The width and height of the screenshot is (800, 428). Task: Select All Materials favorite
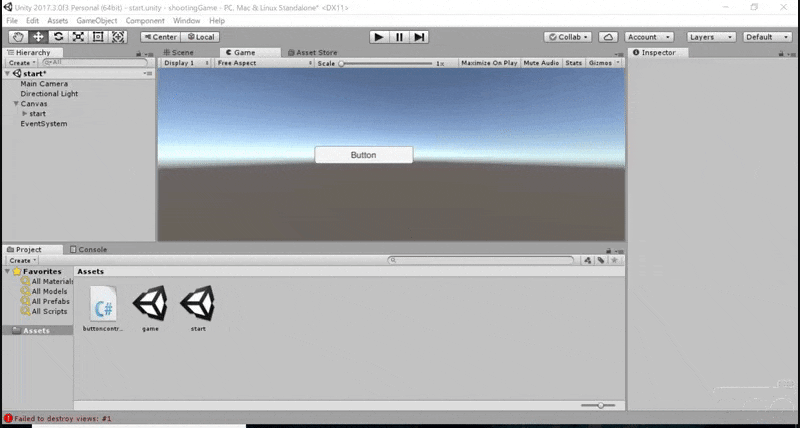pos(47,281)
